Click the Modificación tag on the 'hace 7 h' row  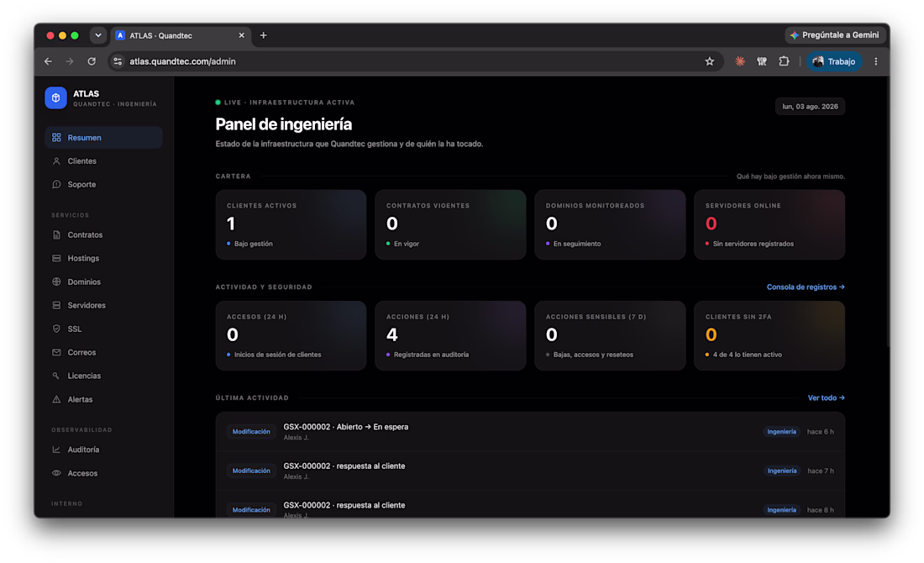click(251, 471)
